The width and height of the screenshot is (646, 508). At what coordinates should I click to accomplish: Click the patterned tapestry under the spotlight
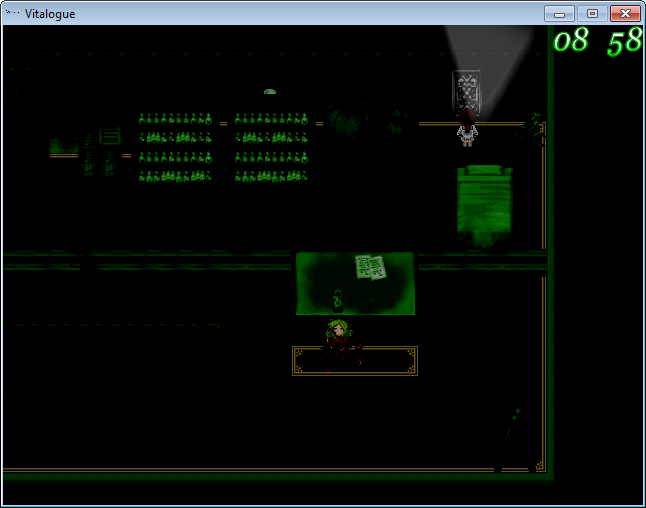[x=466, y=91]
